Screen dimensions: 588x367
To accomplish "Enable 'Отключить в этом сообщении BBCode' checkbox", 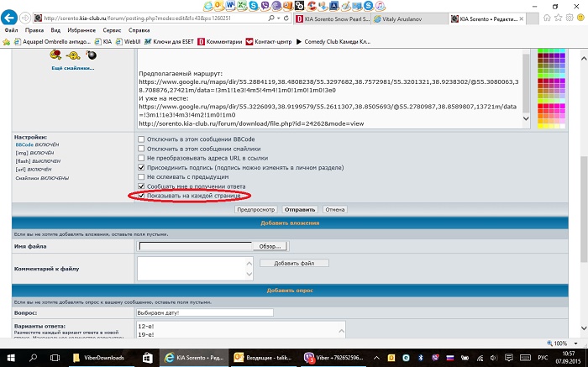I will coord(141,138).
